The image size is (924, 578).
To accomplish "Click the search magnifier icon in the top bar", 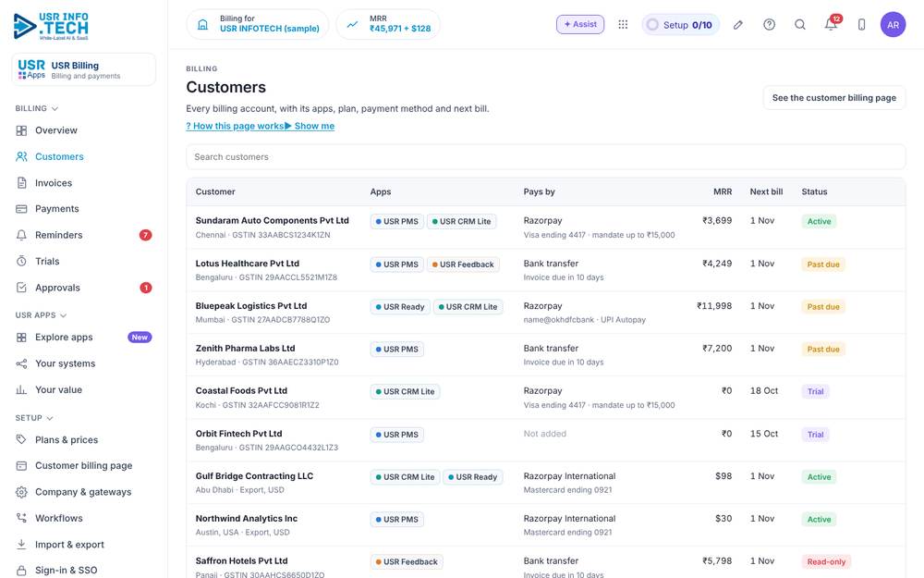I will pos(799,24).
